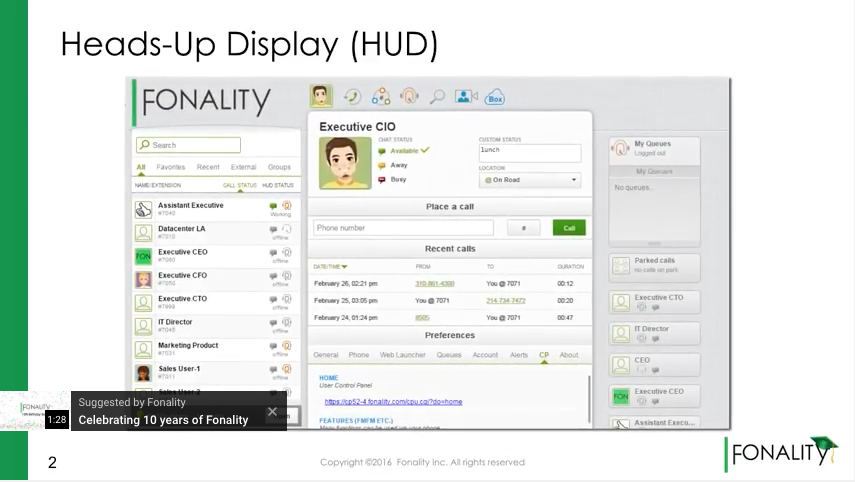Sort recent calls by Date/Time arrow
The width and height of the screenshot is (855, 482).
pyautogui.click(x=344, y=267)
